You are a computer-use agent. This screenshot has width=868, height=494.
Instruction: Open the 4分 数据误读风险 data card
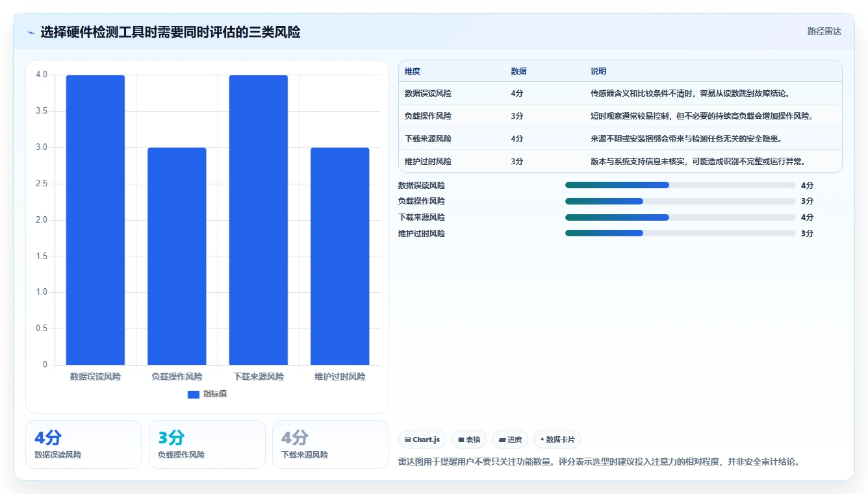click(84, 444)
